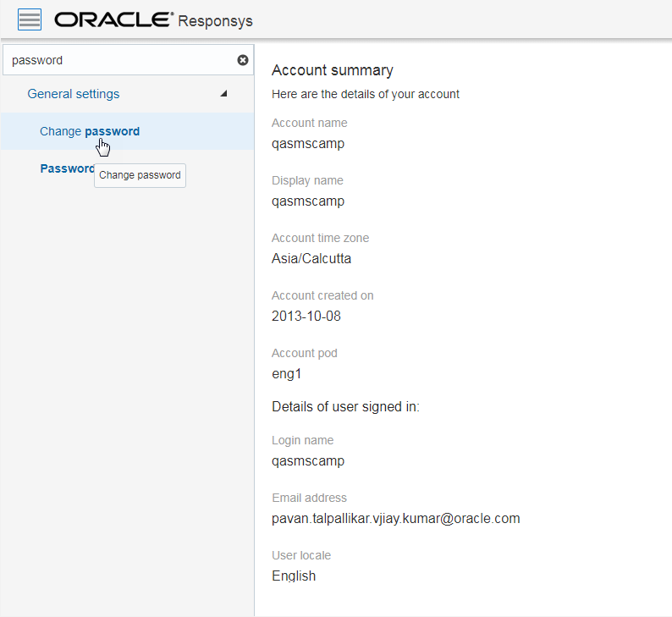
Task: Click the Oracle Responsys logo
Action: point(153,20)
